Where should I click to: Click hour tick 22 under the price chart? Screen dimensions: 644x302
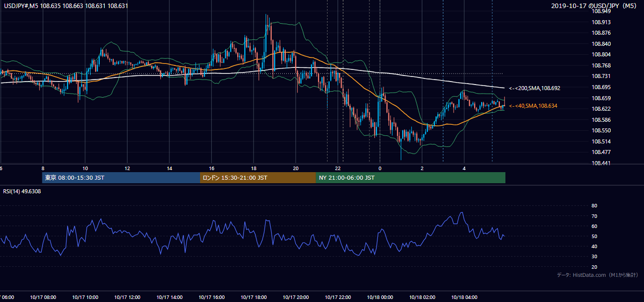tap(338, 169)
